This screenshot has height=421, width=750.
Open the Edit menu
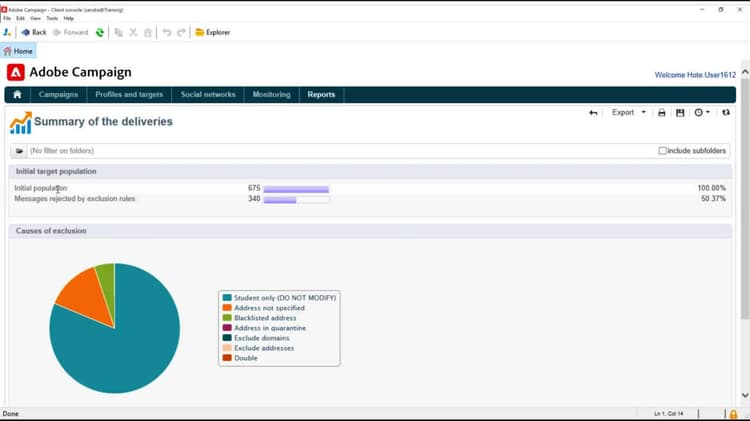tap(20, 18)
